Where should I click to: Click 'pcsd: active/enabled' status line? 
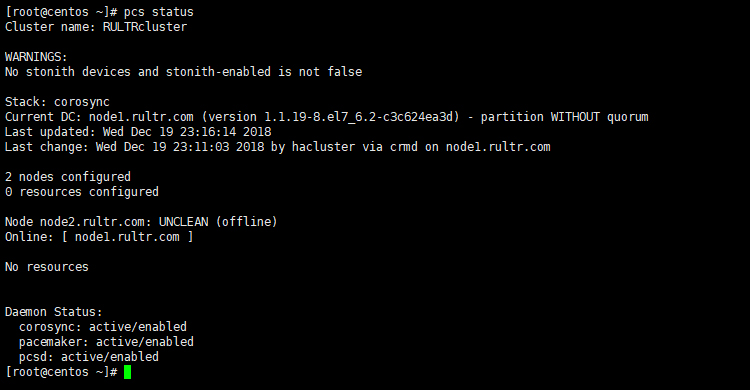coord(89,357)
